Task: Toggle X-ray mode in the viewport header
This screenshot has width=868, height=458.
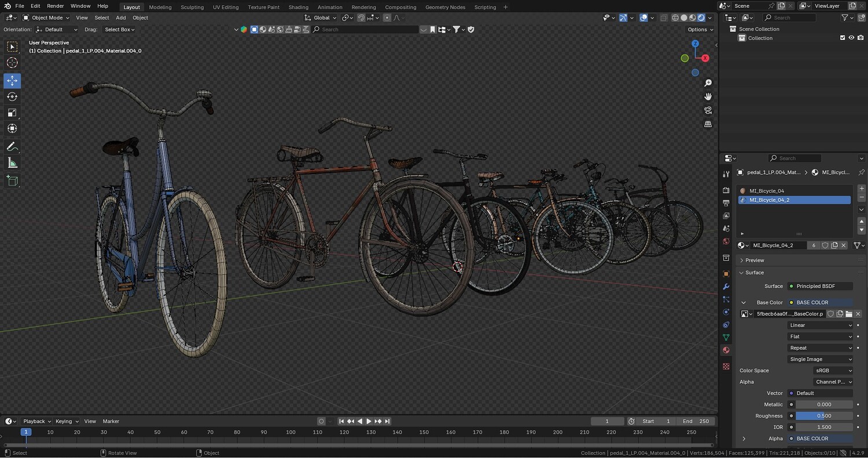Action: point(664,18)
